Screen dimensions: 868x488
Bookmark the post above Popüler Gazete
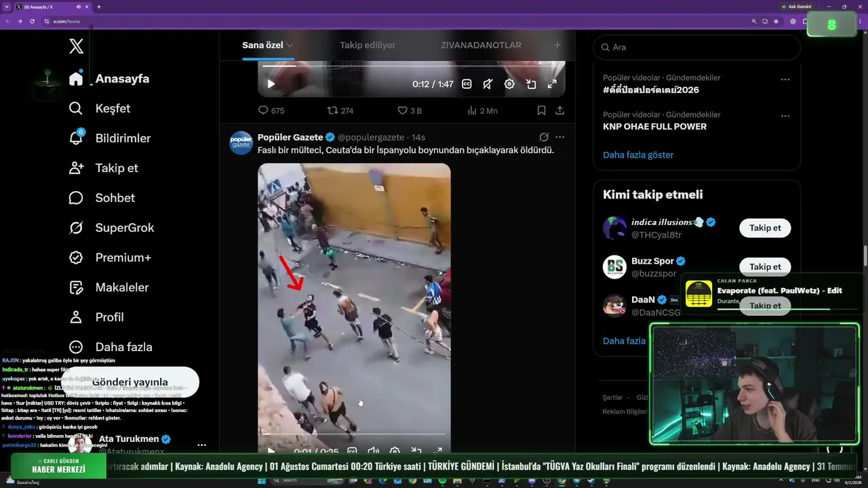point(541,110)
